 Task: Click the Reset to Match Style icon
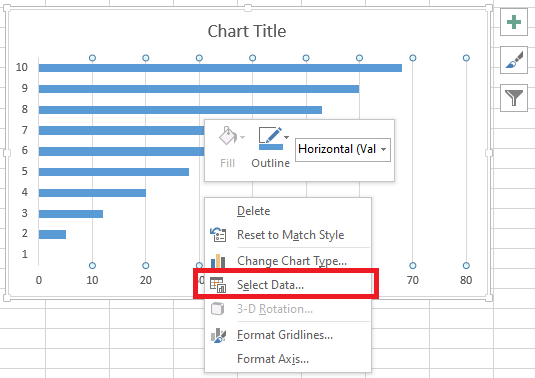[x=218, y=235]
